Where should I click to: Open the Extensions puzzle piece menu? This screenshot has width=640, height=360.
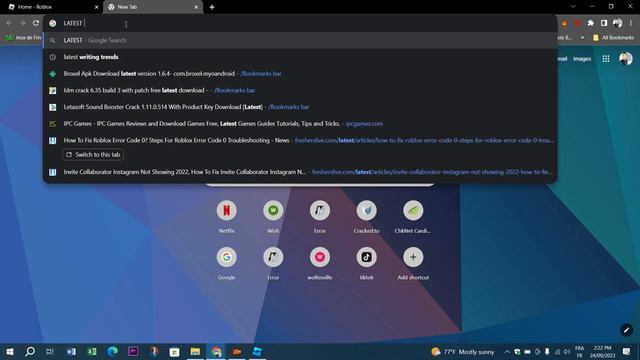(591, 23)
